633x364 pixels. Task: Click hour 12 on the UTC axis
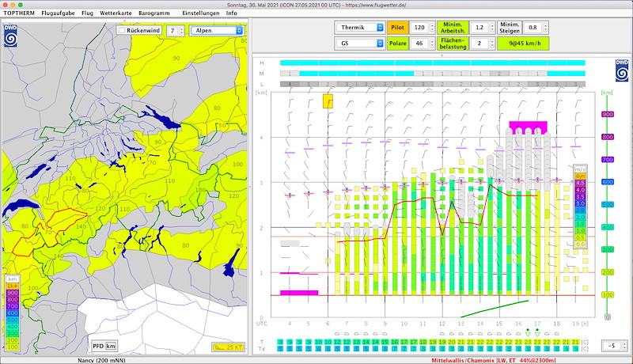442,324
